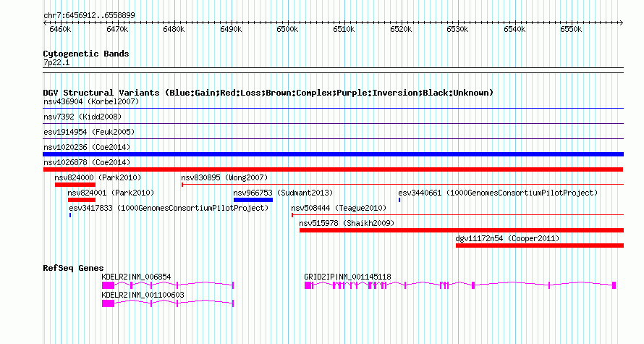Select variant label nsv515978 (Shaikh2009)

tap(347, 223)
